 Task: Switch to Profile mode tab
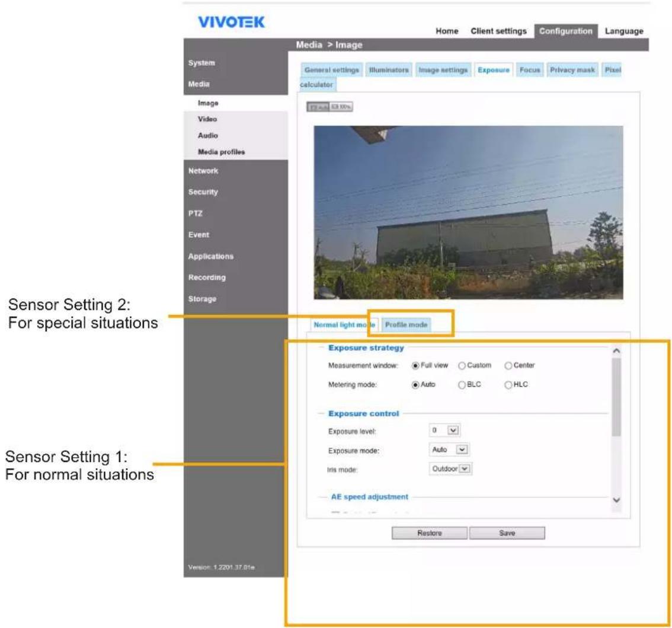pos(406,325)
